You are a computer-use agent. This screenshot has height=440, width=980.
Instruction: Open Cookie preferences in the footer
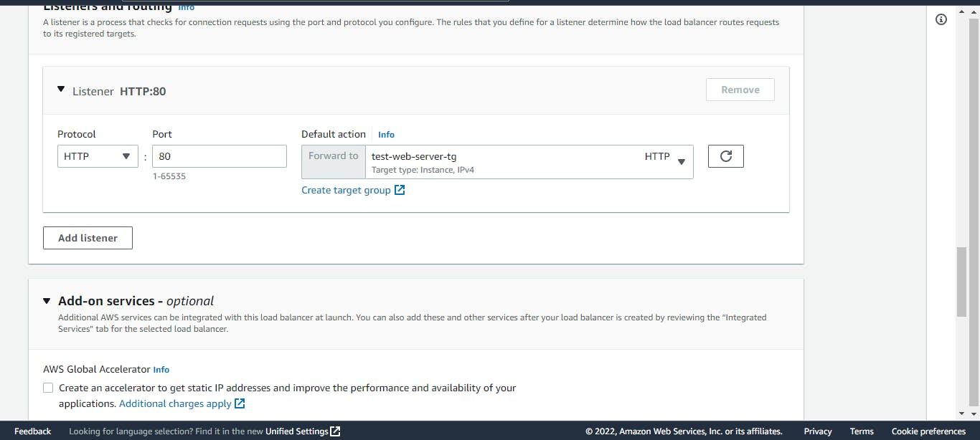pos(928,431)
